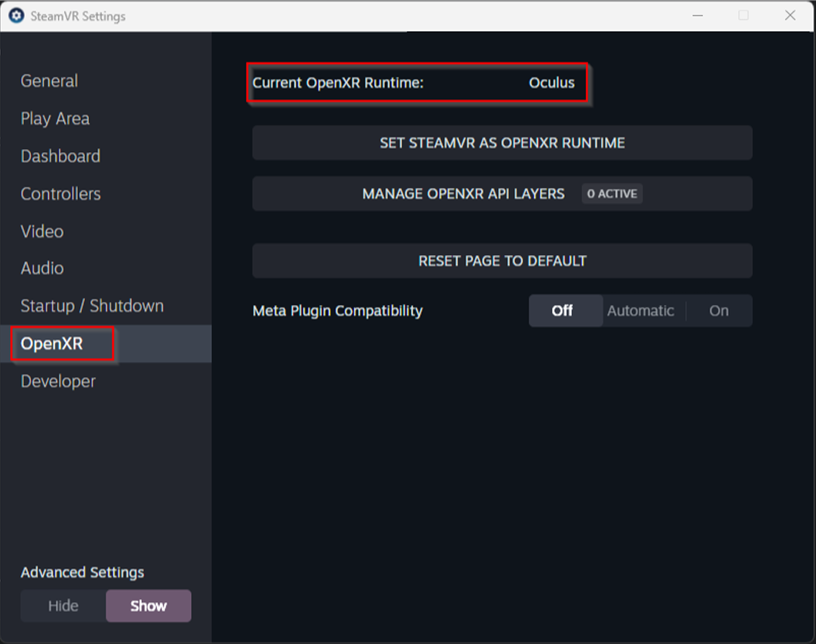The width and height of the screenshot is (816, 644).
Task: Choose Automatic for Meta Plugin Compatibility
Action: pos(641,310)
